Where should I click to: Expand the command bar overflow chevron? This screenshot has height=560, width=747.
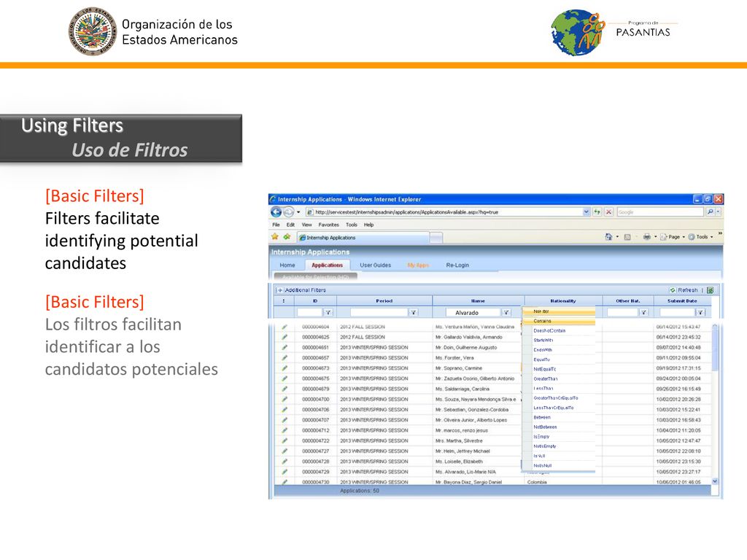pos(720,233)
